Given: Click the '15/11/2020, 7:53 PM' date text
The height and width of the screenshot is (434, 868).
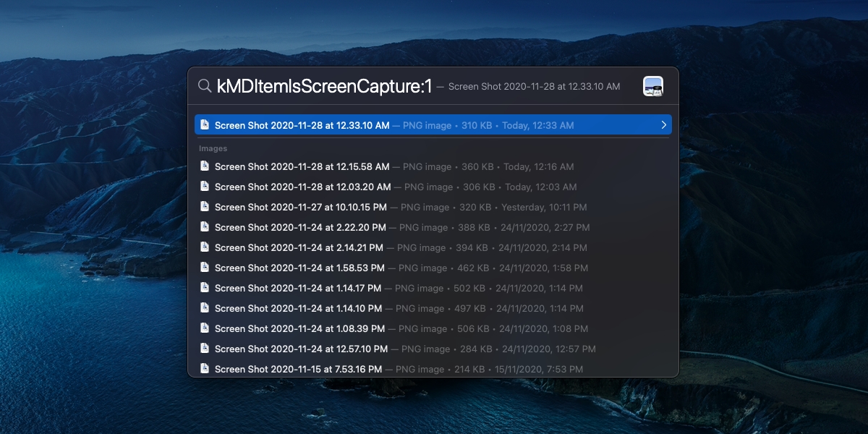Looking at the screenshot, I should (539, 369).
